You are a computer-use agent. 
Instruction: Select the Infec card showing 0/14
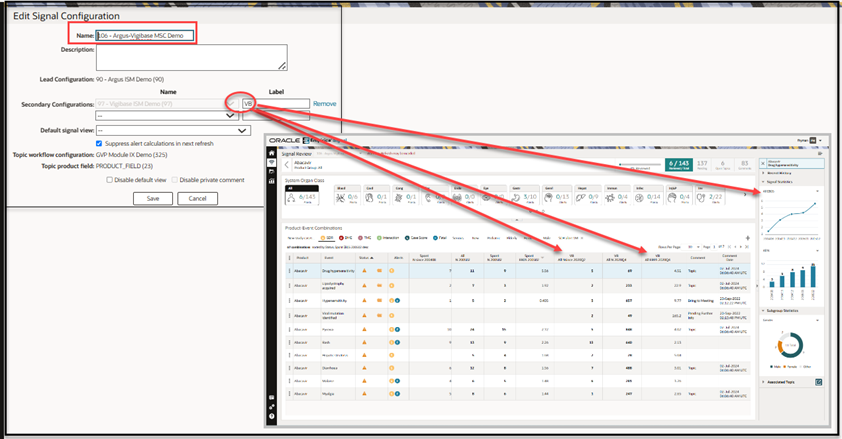point(648,195)
